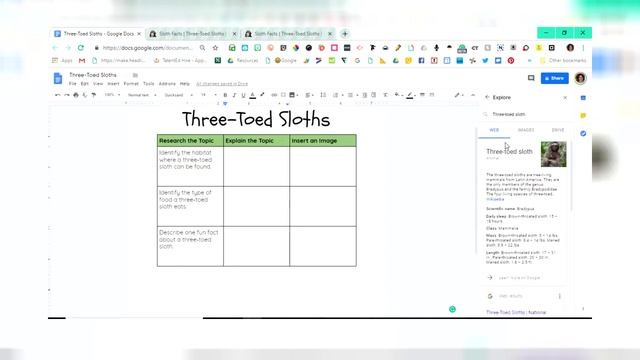Click 'Learn more on Google' link
Screen dimensions: 640x360
[x=519, y=278]
